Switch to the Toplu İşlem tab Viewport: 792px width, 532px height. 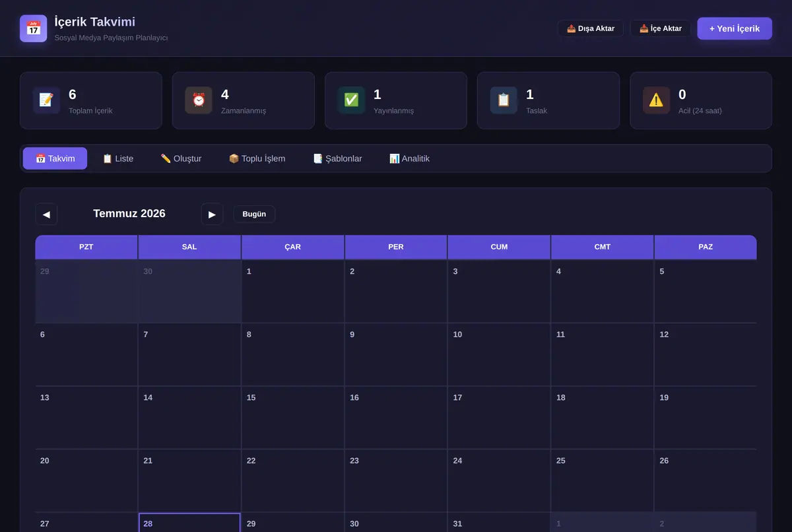[257, 158]
